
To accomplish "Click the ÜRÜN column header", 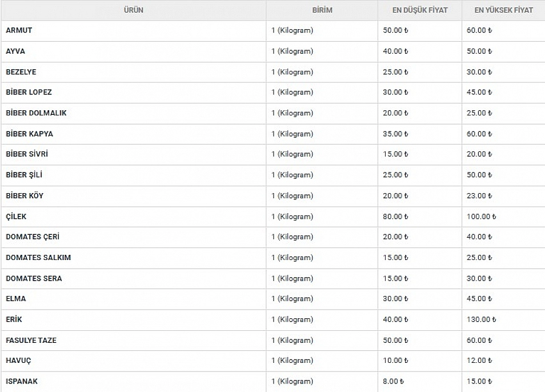I will 133,10.
